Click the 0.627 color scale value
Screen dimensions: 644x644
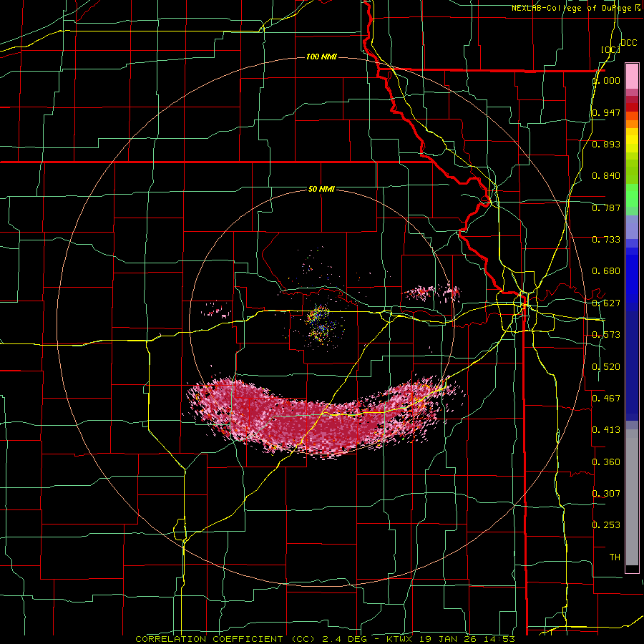pos(606,303)
